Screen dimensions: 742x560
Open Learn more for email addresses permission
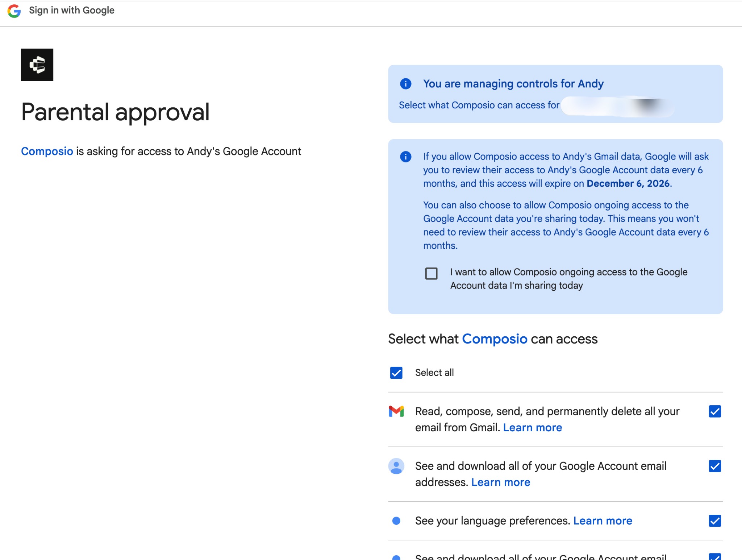tap(501, 482)
